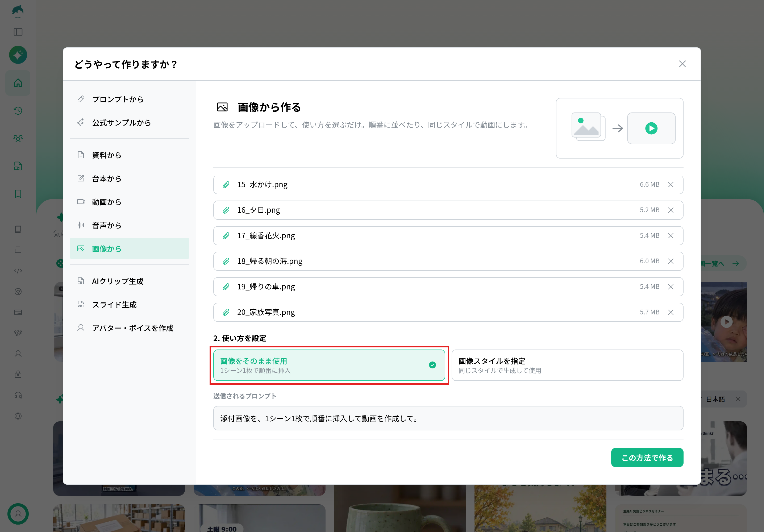
Task: Open the bookmark icon in sidebar
Action: (x=18, y=194)
